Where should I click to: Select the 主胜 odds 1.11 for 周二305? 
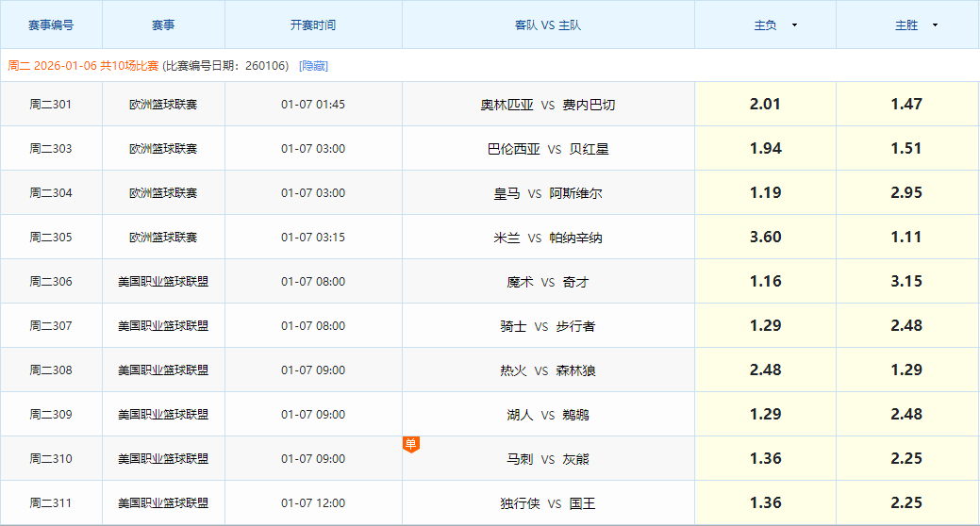point(906,237)
